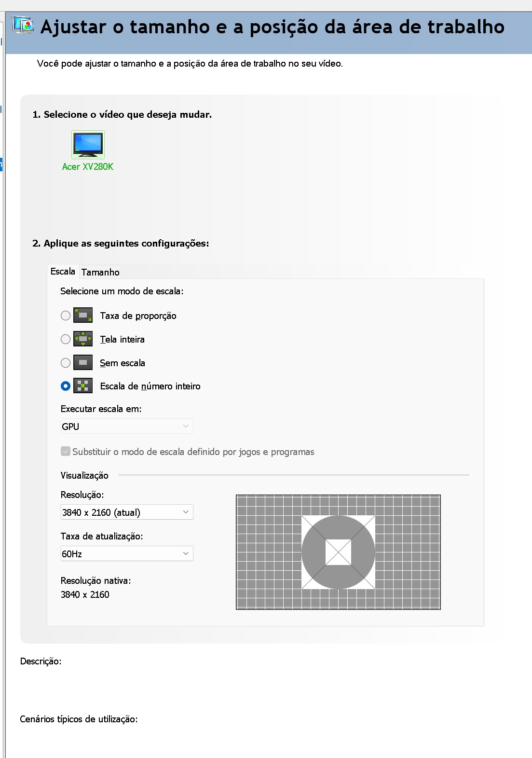Click the Sem escala mode icon
This screenshot has width=532, height=758.
click(83, 363)
